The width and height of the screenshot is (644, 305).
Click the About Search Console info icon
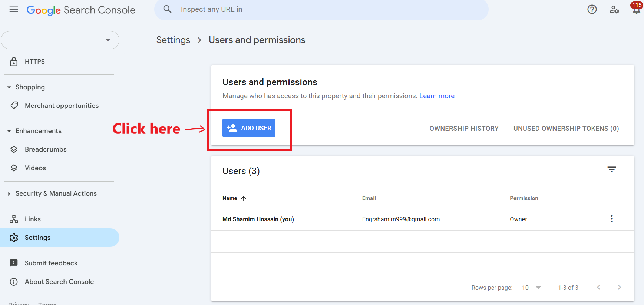[14, 282]
